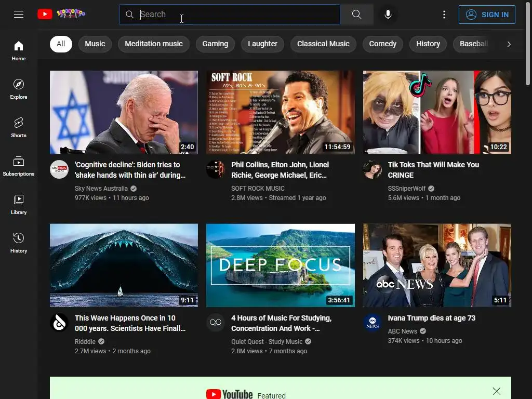
Task: Visit the Quiet Quest - Study Music name
Action: [267, 342]
